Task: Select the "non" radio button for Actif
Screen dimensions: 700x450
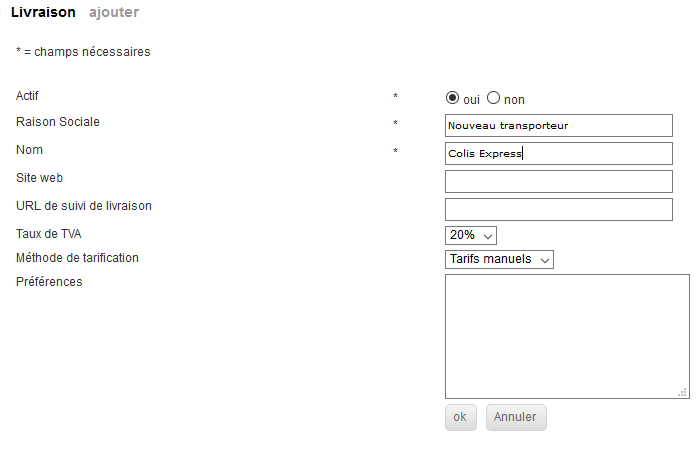Action: click(x=493, y=98)
